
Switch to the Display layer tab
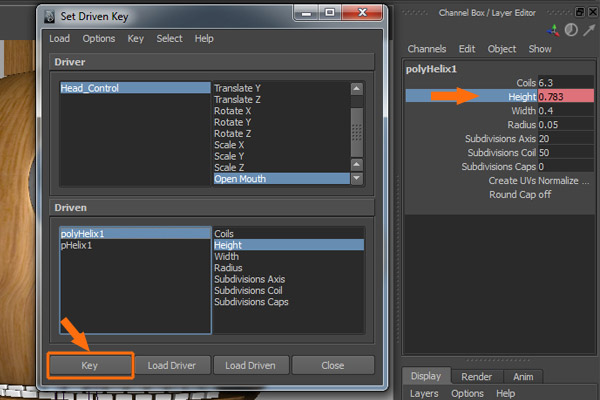(x=426, y=376)
